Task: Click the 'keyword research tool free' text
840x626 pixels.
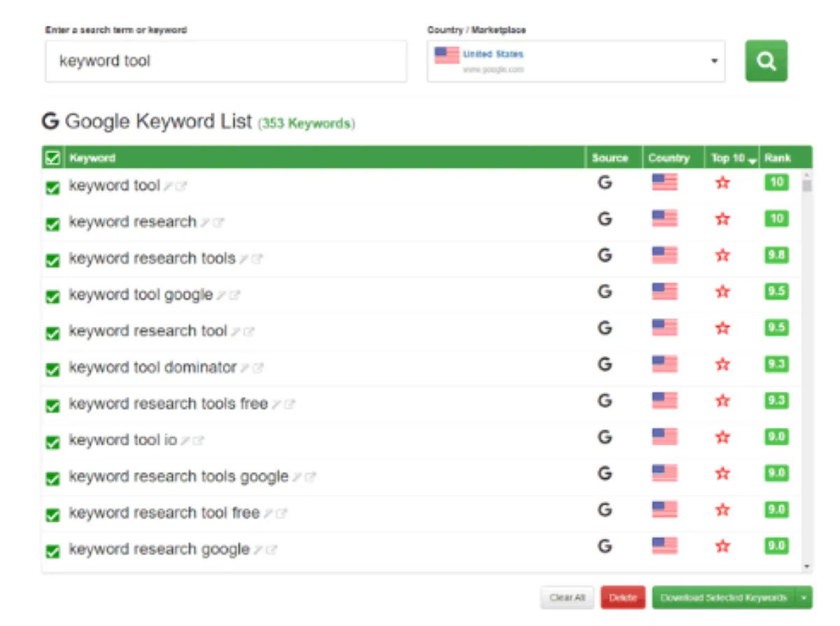Action: [x=164, y=513]
